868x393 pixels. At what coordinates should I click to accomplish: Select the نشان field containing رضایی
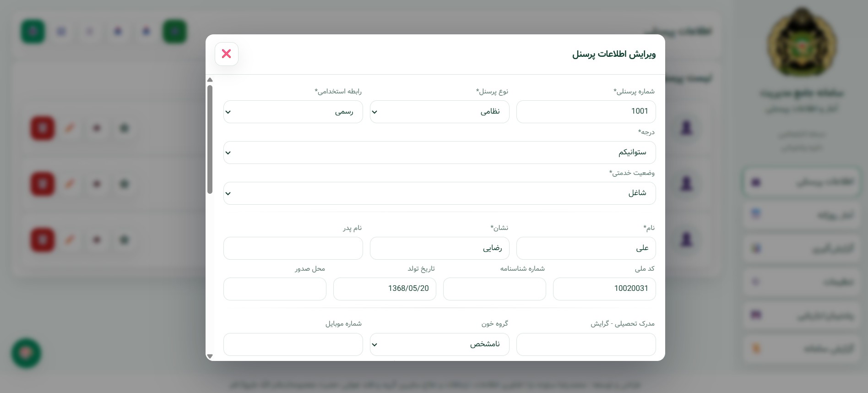439,248
